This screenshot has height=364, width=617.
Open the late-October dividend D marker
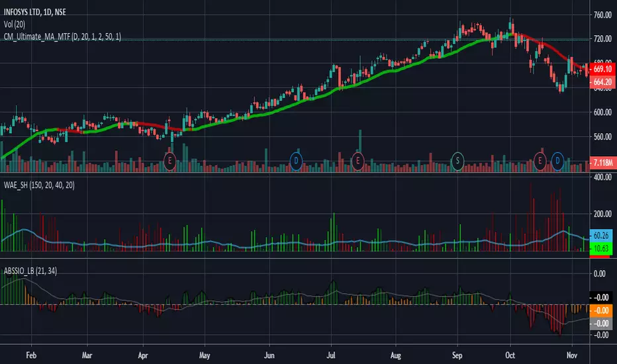coord(557,161)
